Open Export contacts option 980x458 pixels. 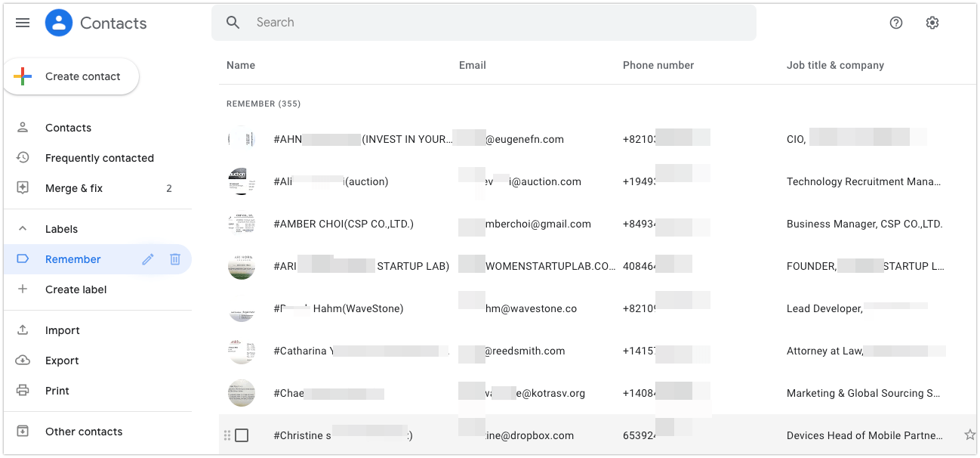click(62, 361)
